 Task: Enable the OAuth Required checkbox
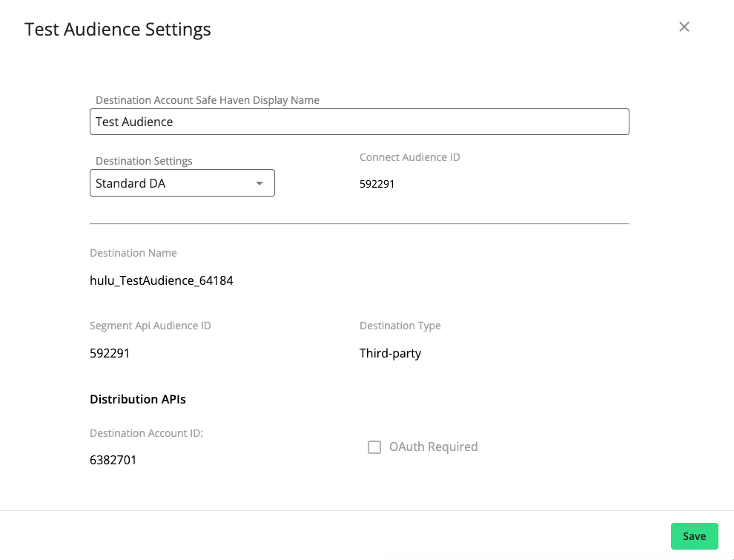pyautogui.click(x=374, y=447)
